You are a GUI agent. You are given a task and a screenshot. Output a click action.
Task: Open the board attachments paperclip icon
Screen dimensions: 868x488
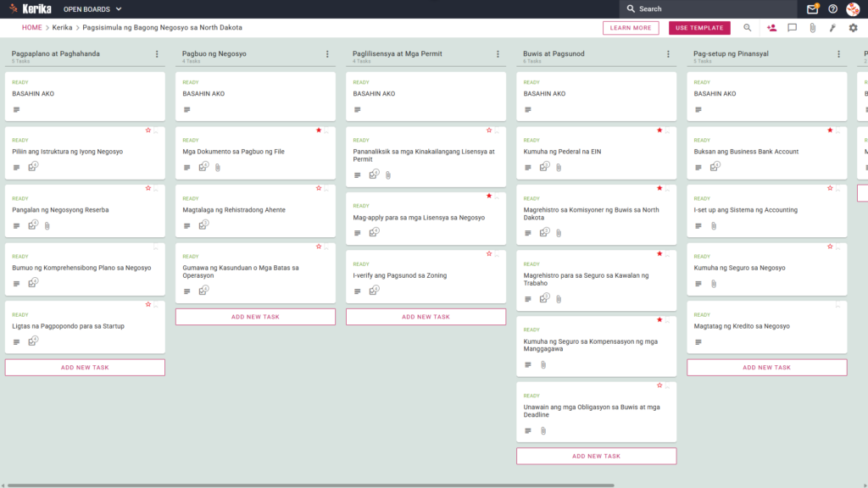pos(813,28)
